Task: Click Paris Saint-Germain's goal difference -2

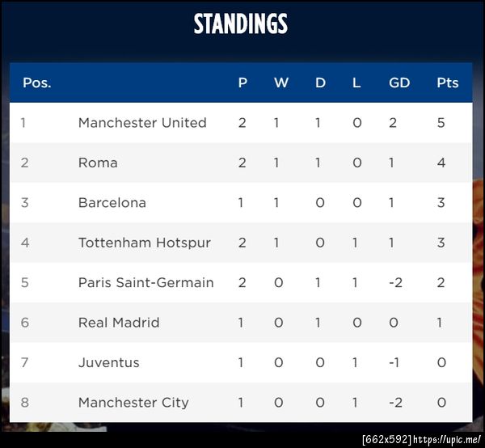Action: pyautogui.click(x=394, y=282)
